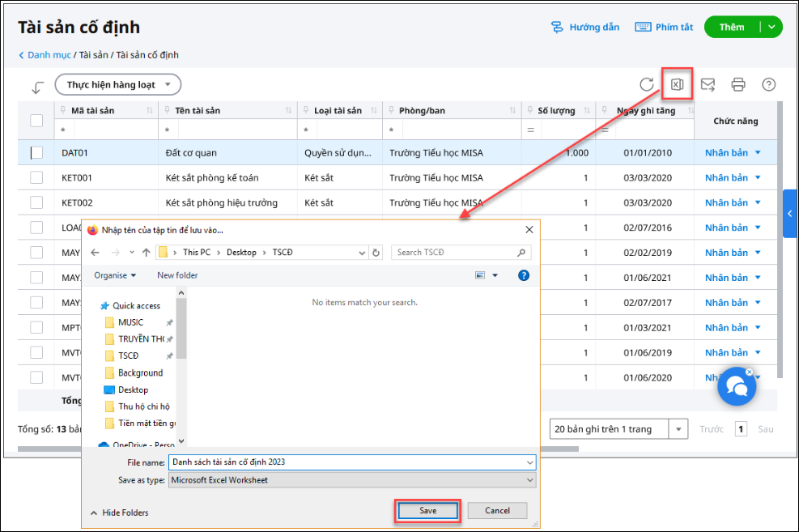Screen dimensions: 799x532
Task: Click the printer icon
Action: [738, 84]
